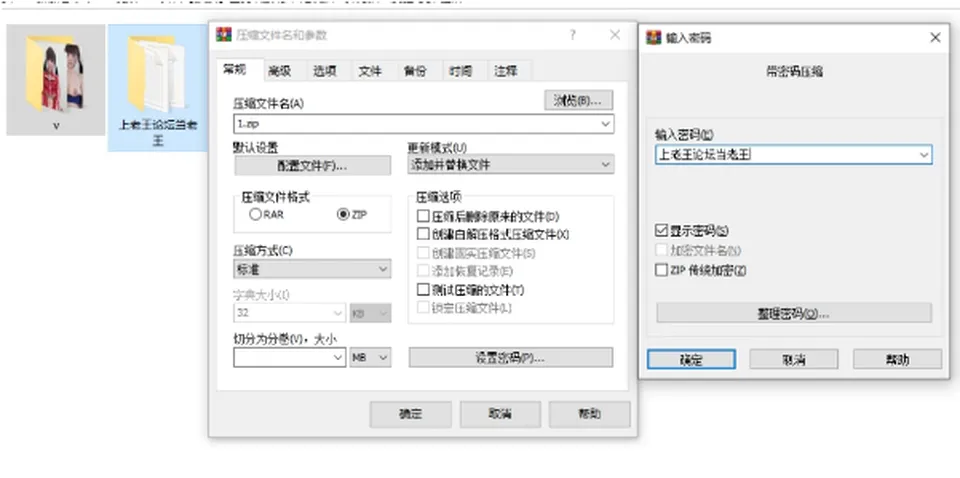Click the 设置密码(P)... button
The height and width of the screenshot is (478, 960).
[x=511, y=357]
